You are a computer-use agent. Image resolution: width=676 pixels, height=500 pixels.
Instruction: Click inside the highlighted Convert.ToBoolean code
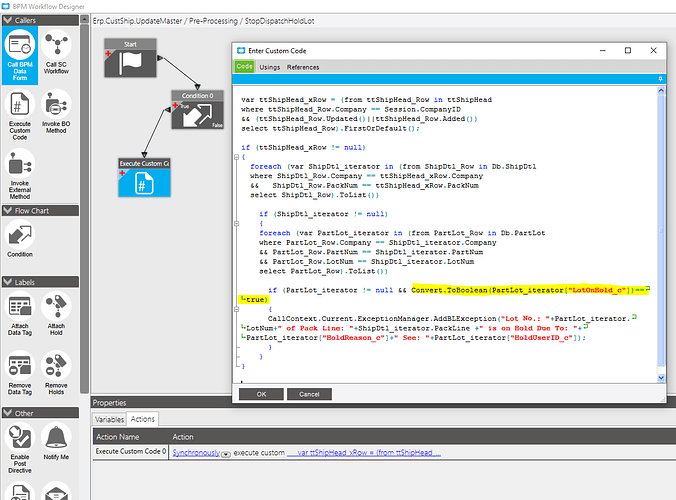click(x=530, y=290)
